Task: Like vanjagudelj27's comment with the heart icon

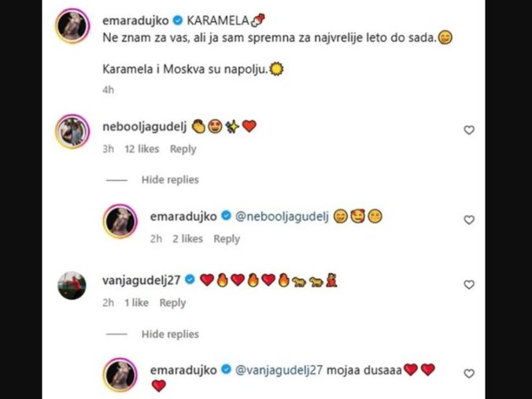Action: tap(469, 284)
